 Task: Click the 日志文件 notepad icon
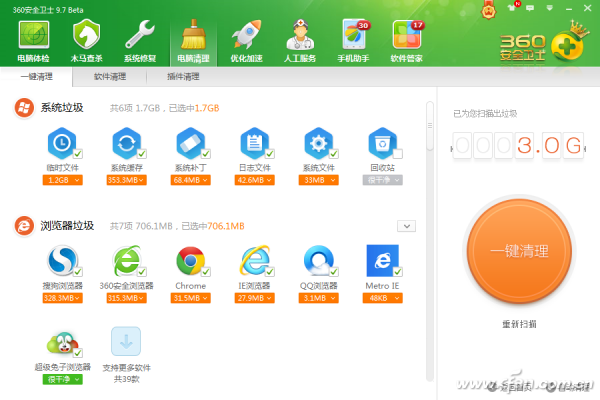coord(254,143)
